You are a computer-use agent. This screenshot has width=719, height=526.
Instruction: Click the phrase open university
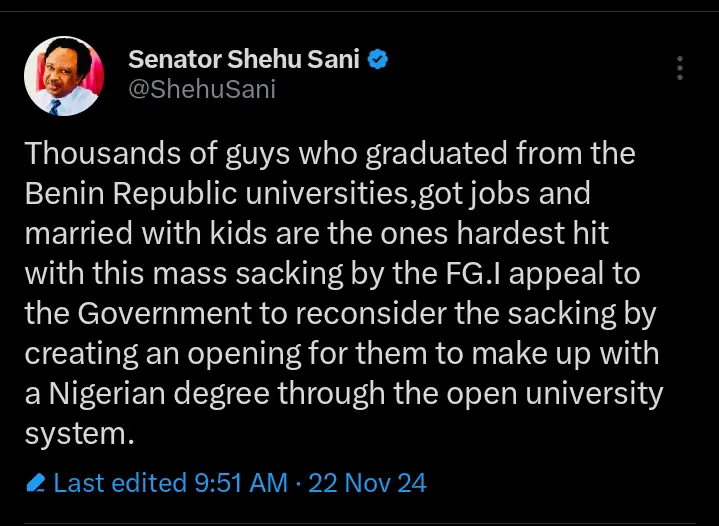click(555, 394)
